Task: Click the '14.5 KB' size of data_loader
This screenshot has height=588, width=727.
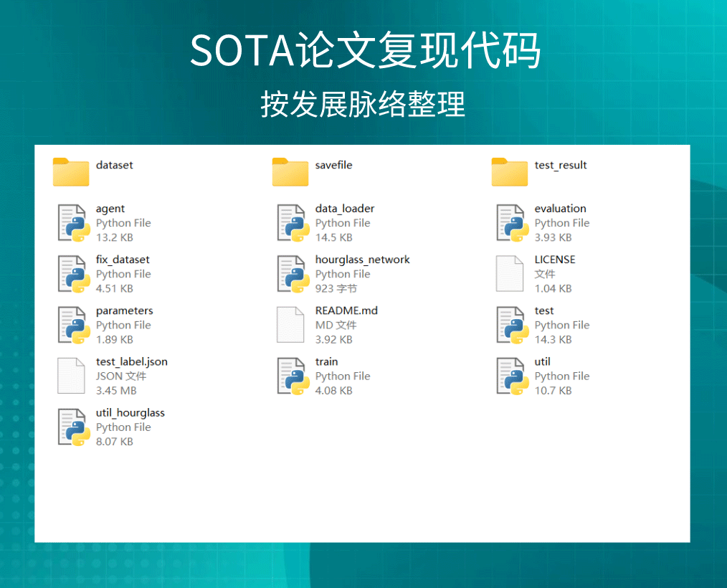Action: tap(333, 237)
